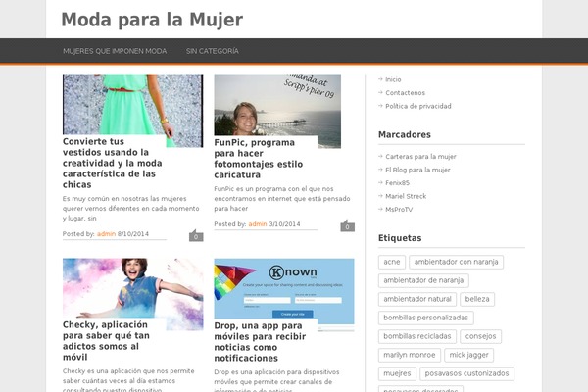Select the bombillas personalizadas tag
Image resolution: width=588 pixels, height=392 pixels.
tap(426, 318)
